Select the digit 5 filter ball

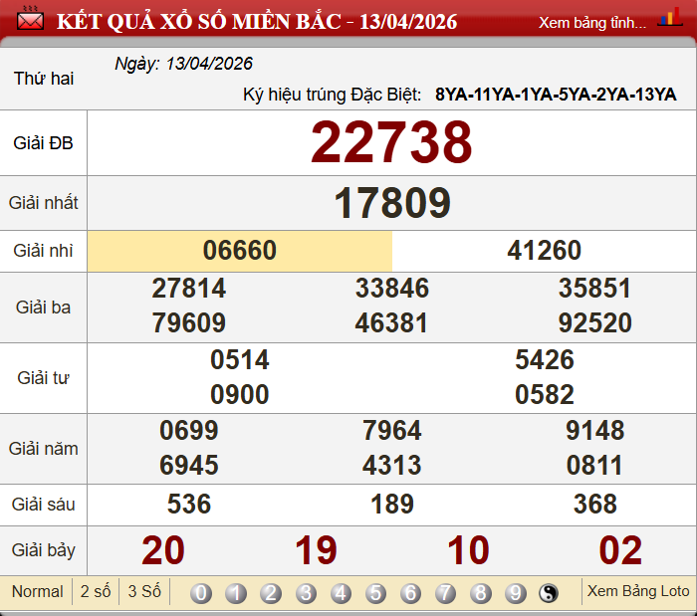375,593
